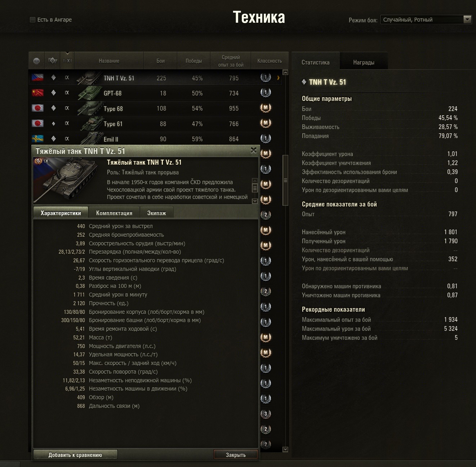
Task: Switch to the Награды tab
Action: [364, 62]
